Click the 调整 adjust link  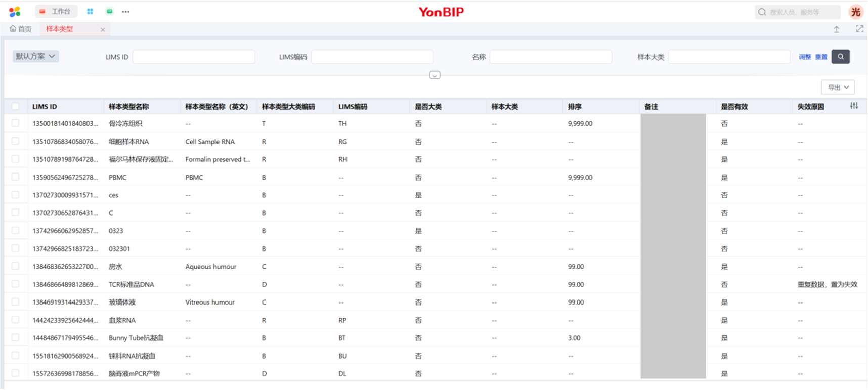click(x=804, y=57)
